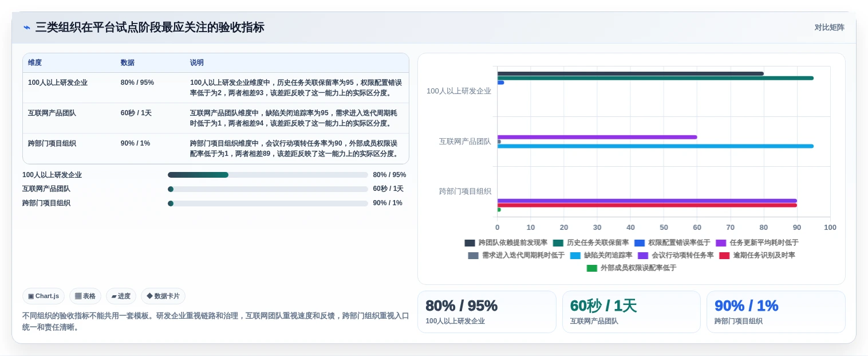Screen dimensions: 868x356
Task: Open the 60秒 / 1天 data card
Action: coord(632,312)
